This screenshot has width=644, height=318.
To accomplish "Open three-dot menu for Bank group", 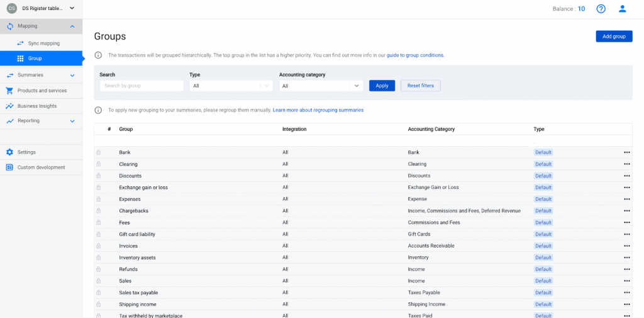I will coord(626,152).
